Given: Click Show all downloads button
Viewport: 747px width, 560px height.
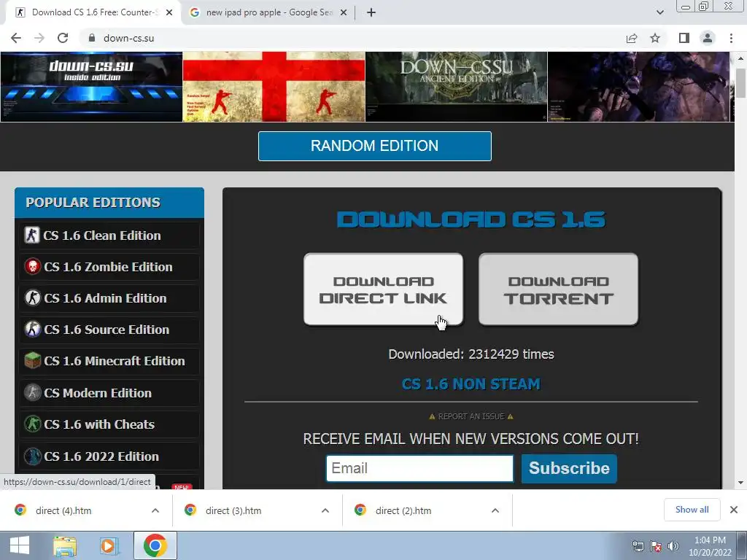Looking at the screenshot, I should point(692,510).
